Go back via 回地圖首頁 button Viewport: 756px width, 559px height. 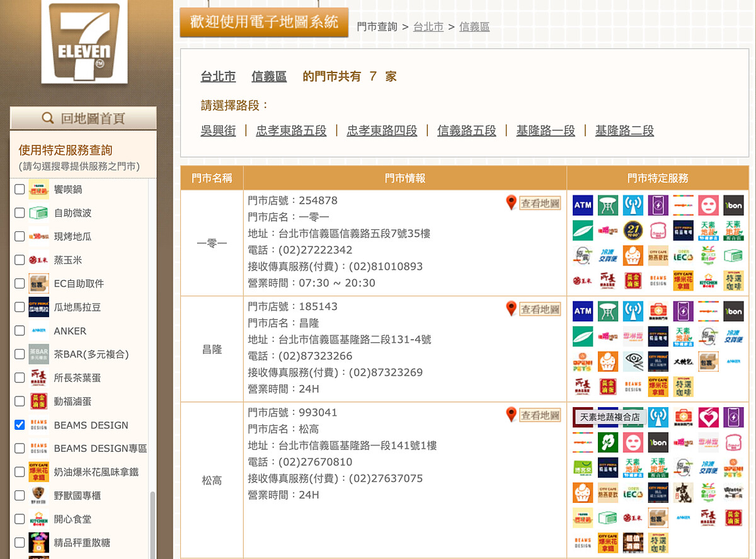(x=83, y=118)
